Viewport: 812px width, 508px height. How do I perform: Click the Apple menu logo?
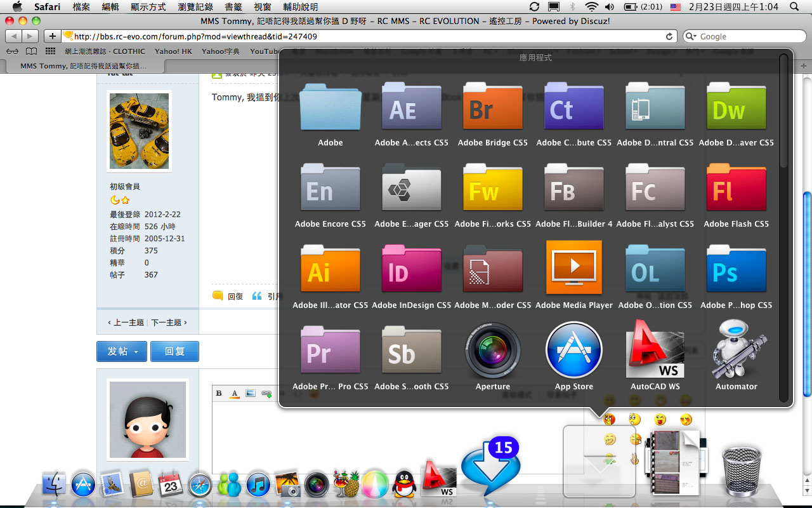coord(16,7)
